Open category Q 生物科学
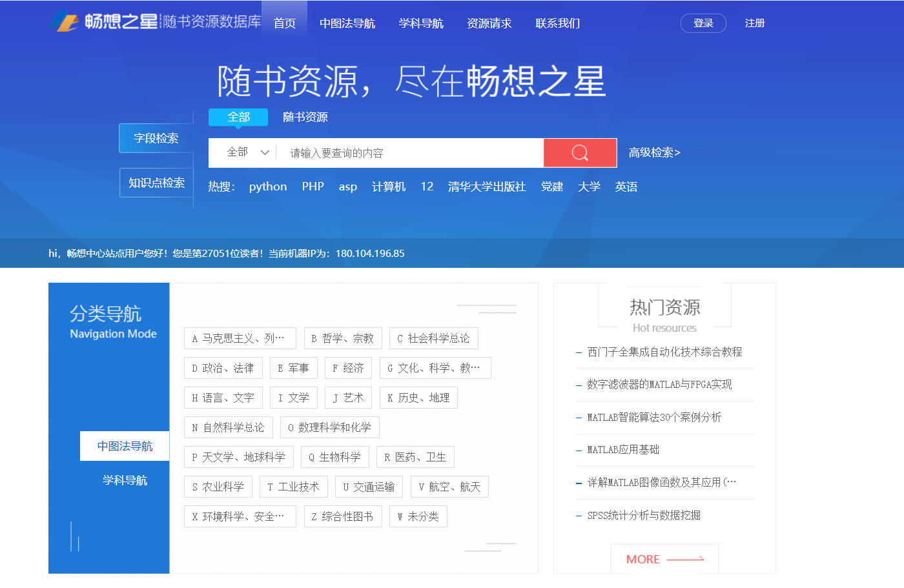The height and width of the screenshot is (588, 904). pos(334,457)
